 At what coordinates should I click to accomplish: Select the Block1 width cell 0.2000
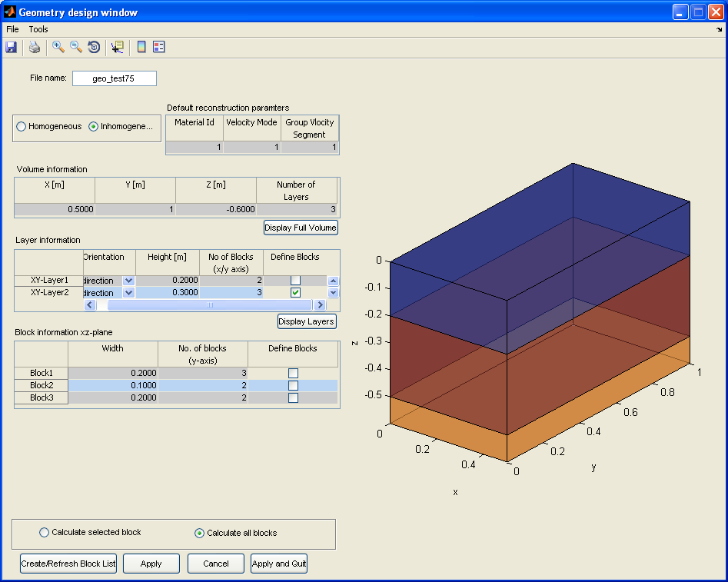point(113,373)
